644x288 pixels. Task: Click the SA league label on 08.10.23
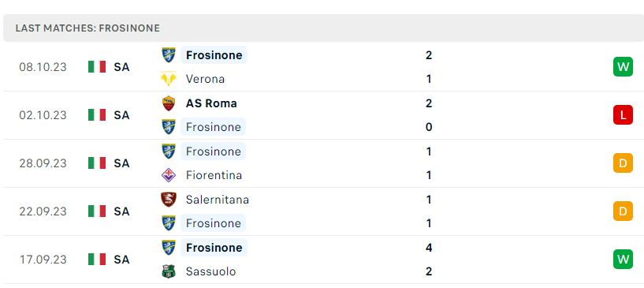[121, 67]
